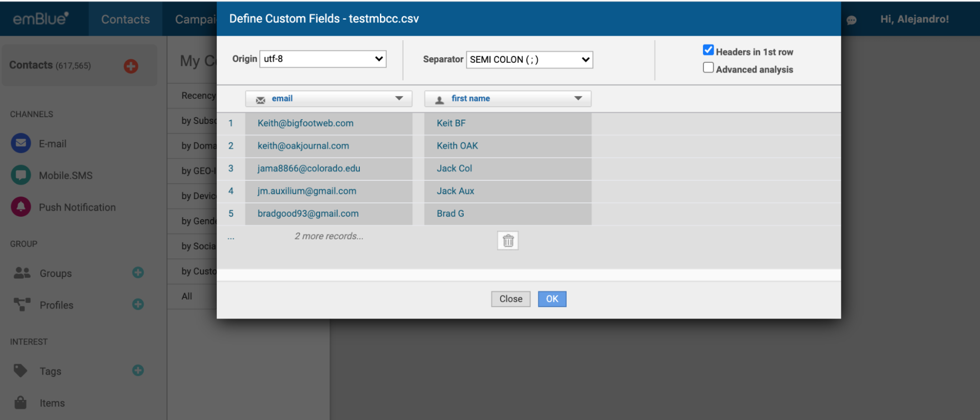
Task: Open the Separator SEMI COLON dropdown
Action: tap(529, 60)
